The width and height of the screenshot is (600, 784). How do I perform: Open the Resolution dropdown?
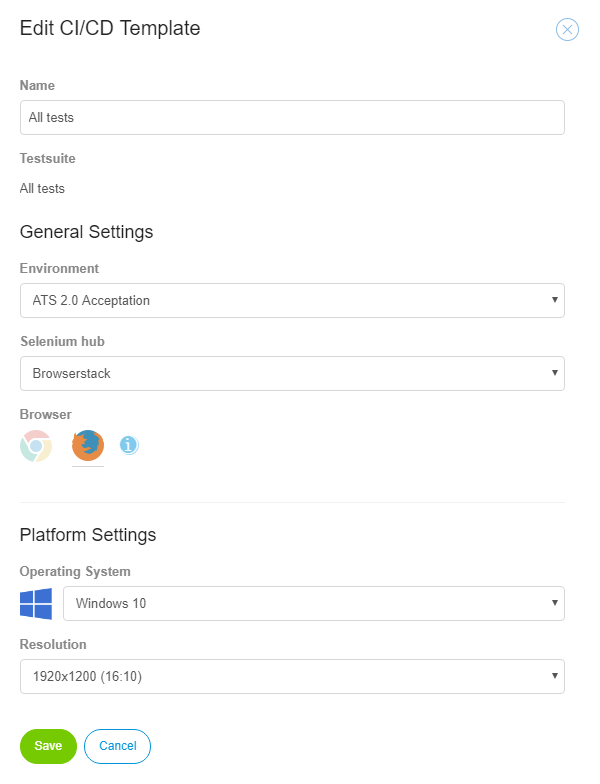pyautogui.click(x=292, y=676)
